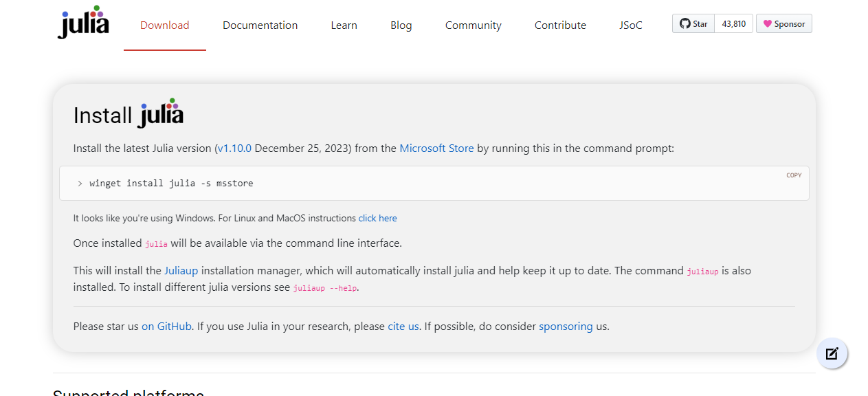868x396 pixels.
Task: Open the Contribute page
Action: tap(560, 25)
